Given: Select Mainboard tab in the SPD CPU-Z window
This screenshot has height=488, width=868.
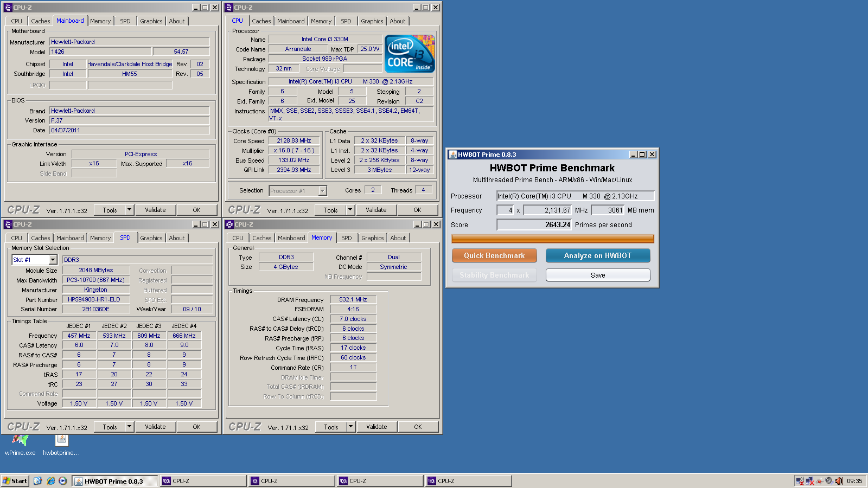Looking at the screenshot, I should point(71,238).
